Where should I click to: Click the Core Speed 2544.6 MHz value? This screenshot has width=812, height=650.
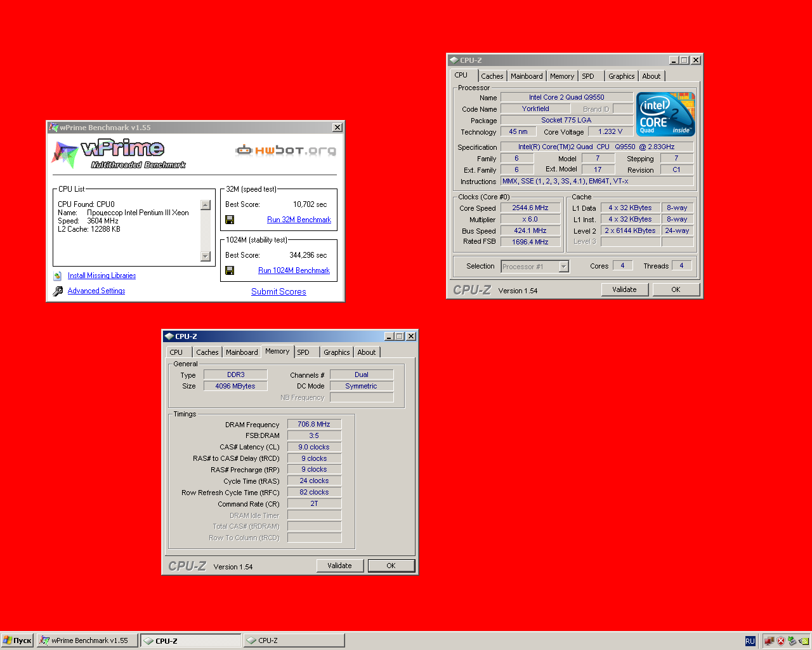pyautogui.click(x=530, y=208)
